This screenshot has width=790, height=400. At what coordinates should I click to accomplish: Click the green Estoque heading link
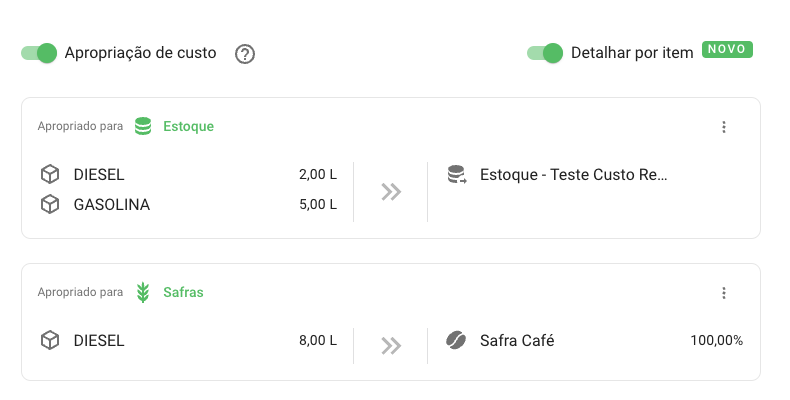pos(188,127)
